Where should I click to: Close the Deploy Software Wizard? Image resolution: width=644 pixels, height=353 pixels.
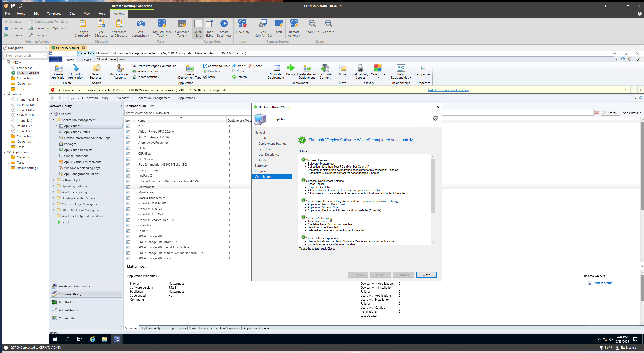click(x=426, y=275)
